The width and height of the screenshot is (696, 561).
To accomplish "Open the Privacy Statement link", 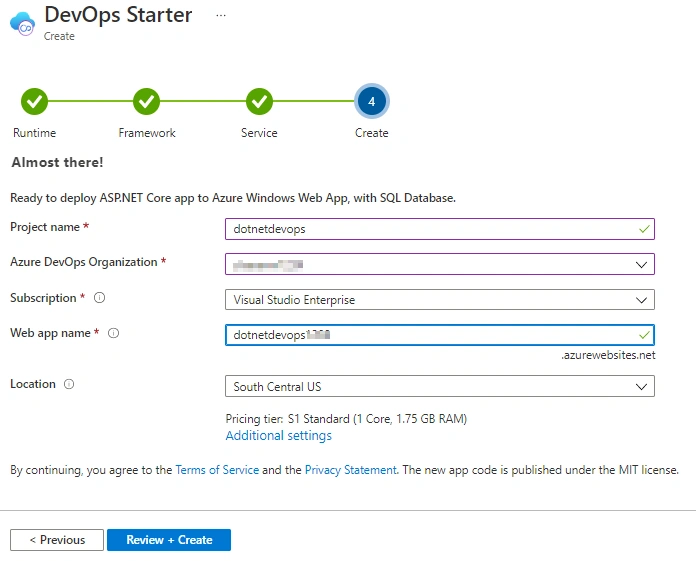I will [351, 470].
